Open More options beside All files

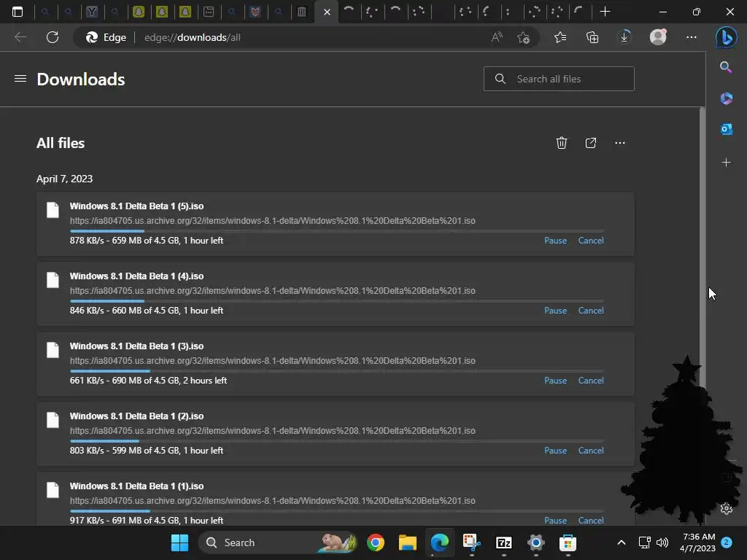pos(620,143)
